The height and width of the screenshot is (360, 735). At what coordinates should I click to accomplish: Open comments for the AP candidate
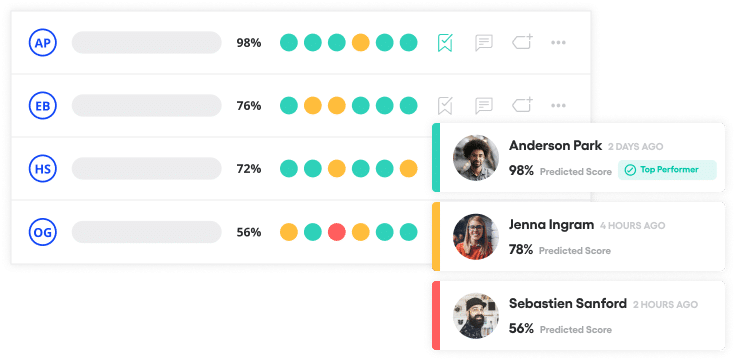[x=483, y=43]
